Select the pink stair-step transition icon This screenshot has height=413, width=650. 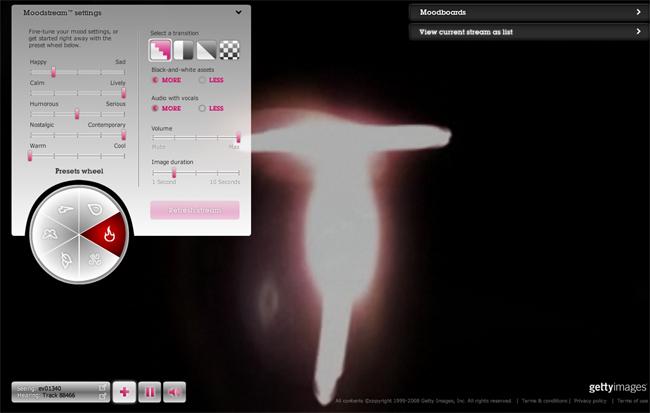pyautogui.click(x=160, y=50)
